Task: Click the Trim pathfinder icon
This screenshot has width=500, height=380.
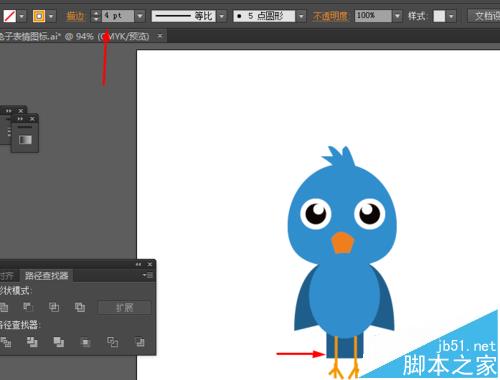Action: coord(32,342)
